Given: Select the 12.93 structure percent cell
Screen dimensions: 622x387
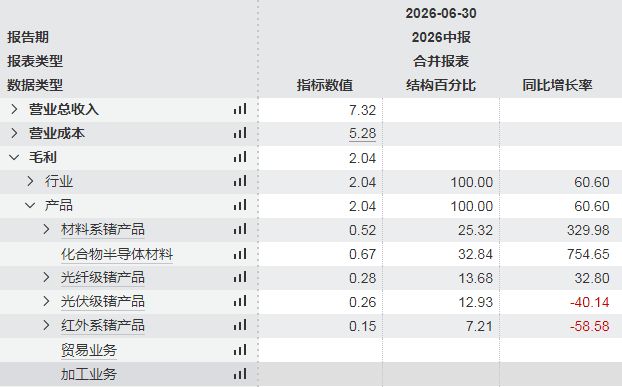Looking at the screenshot, I should 476,302.
